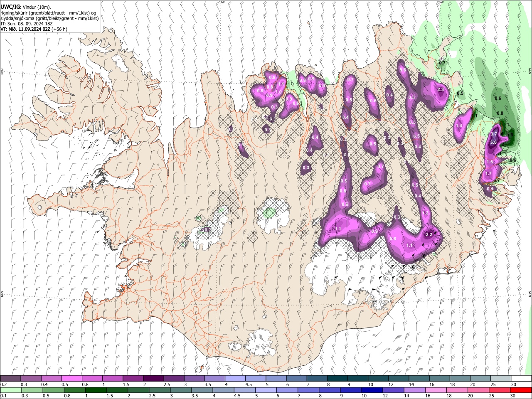Click the '1.5' value on the east coast

(490, 162)
